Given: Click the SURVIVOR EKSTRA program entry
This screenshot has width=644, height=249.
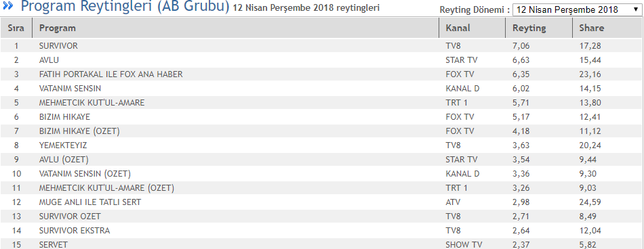Looking at the screenshot, I should tap(75, 231).
